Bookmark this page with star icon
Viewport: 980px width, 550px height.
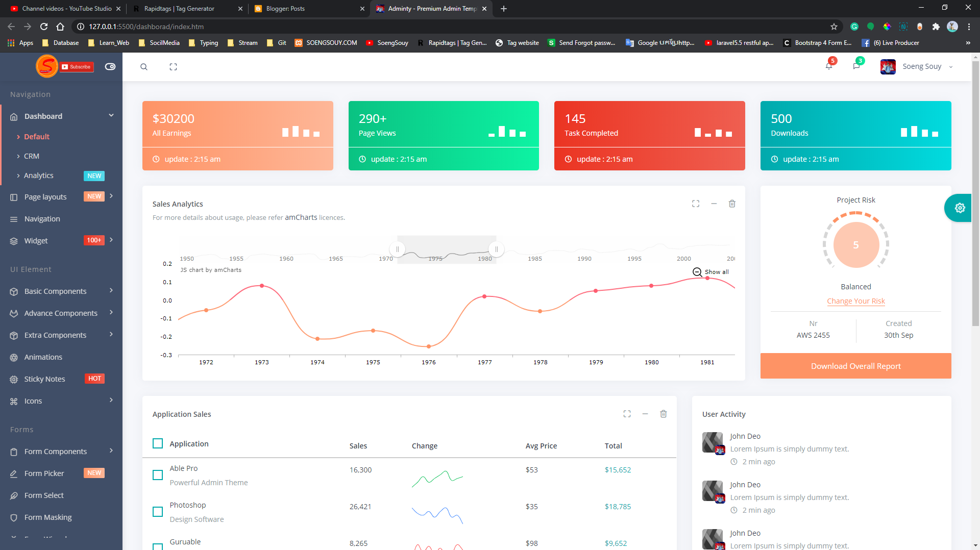tap(834, 27)
